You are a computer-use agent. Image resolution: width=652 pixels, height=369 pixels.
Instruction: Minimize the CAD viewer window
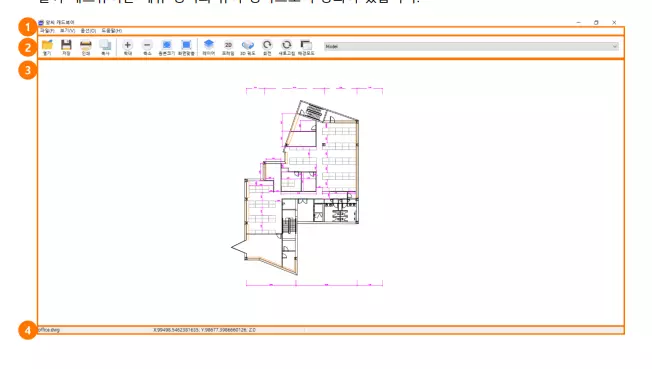coord(578,22)
